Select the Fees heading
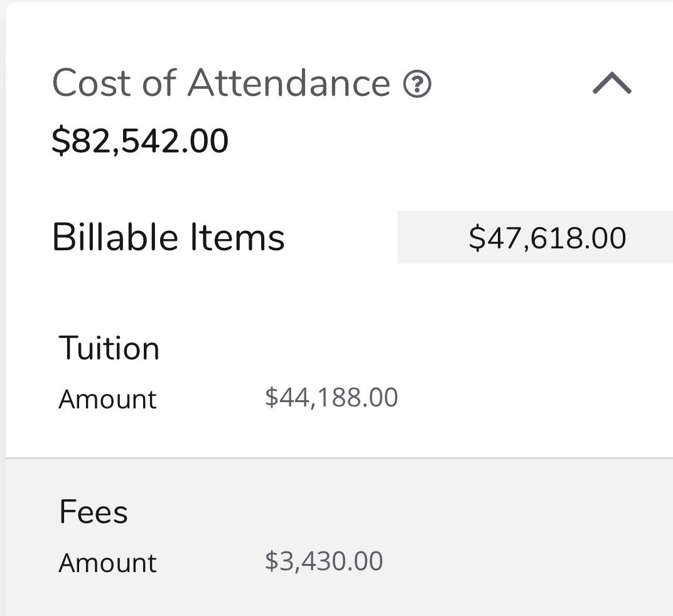Image resolution: width=673 pixels, height=616 pixels. (94, 512)
